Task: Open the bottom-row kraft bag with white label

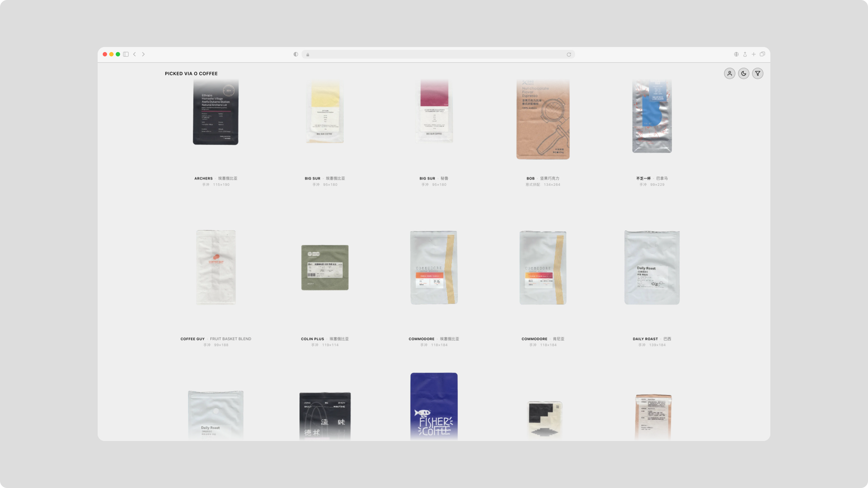Action: click(x=653, y=418)
